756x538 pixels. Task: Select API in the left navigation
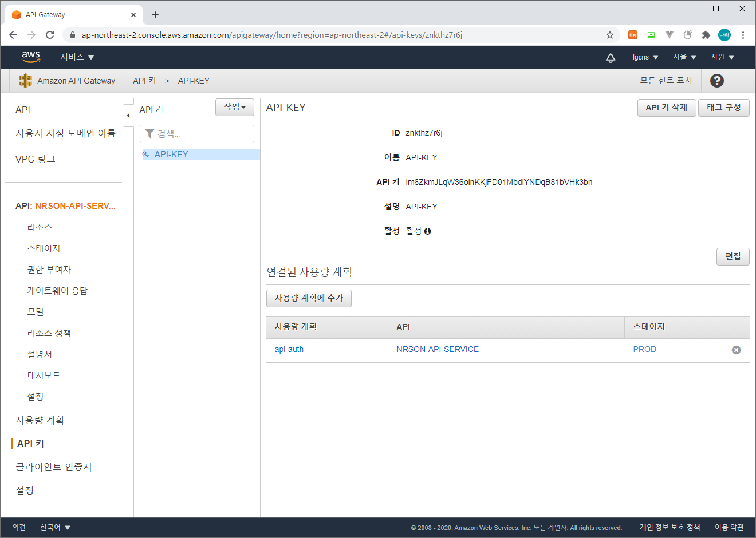(23, 110)
